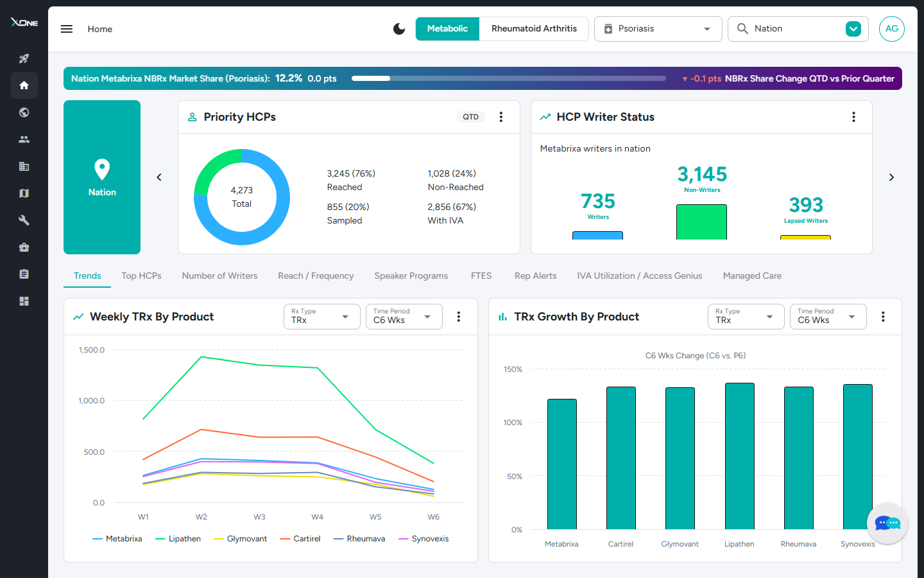Screen dimensions: 924x578
Task: Open Rx Type dropdown in Weekly TRx
Action: coord(322,317)
